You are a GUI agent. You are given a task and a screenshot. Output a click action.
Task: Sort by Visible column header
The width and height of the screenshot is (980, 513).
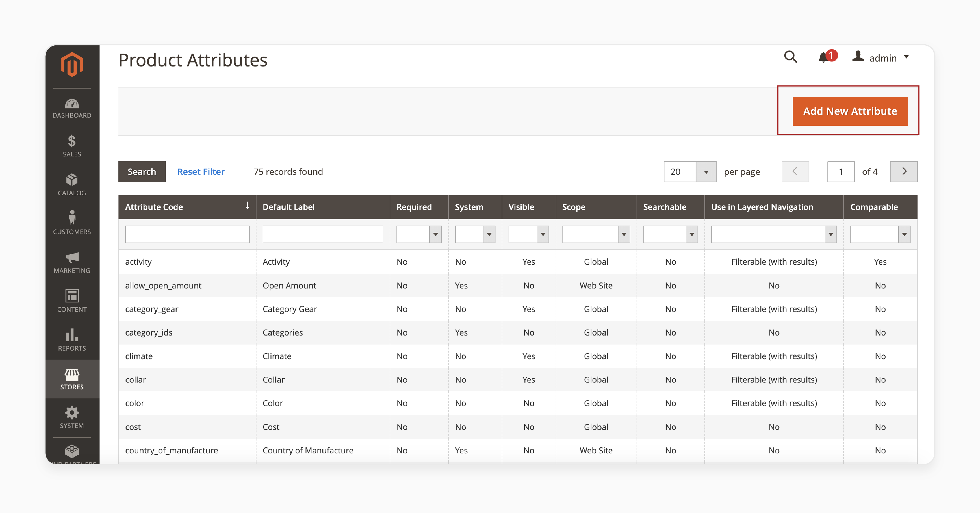pos(529,207)
